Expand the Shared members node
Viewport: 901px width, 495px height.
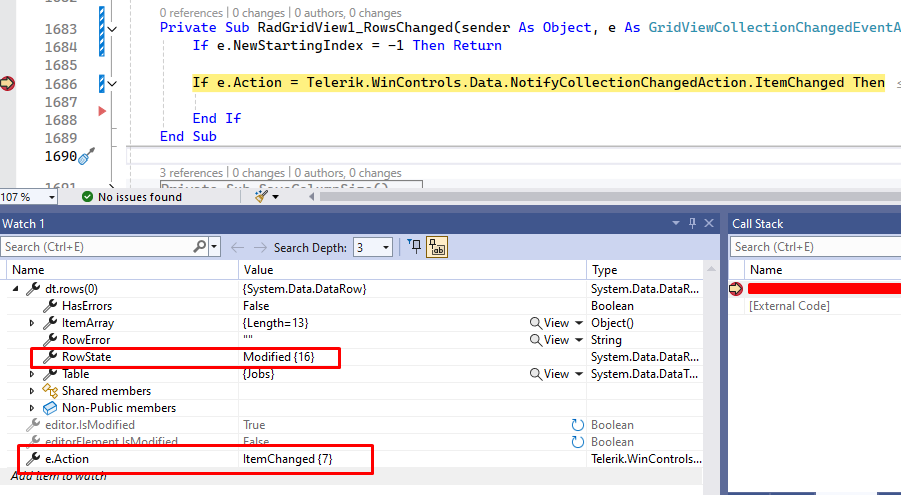32,391
